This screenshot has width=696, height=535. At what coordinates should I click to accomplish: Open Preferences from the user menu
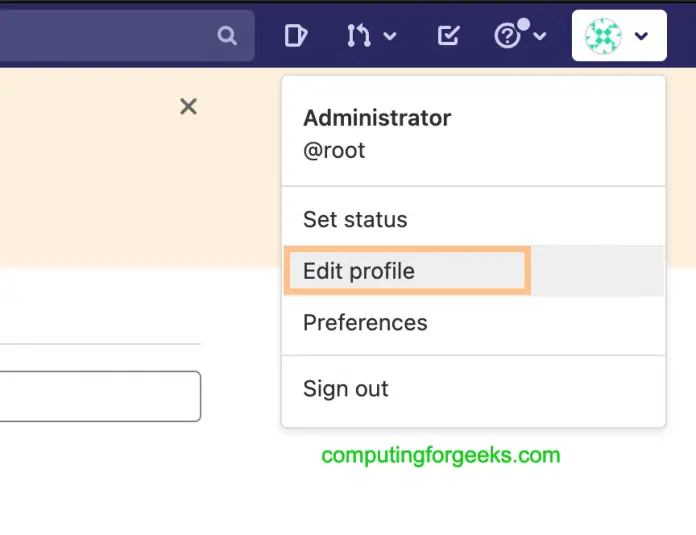(365, 323)
